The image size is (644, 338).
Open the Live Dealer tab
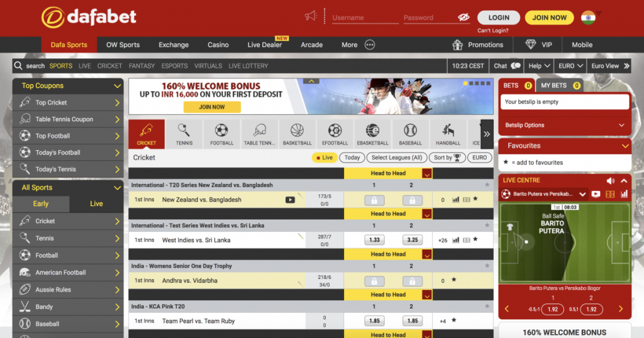(265, 45)
